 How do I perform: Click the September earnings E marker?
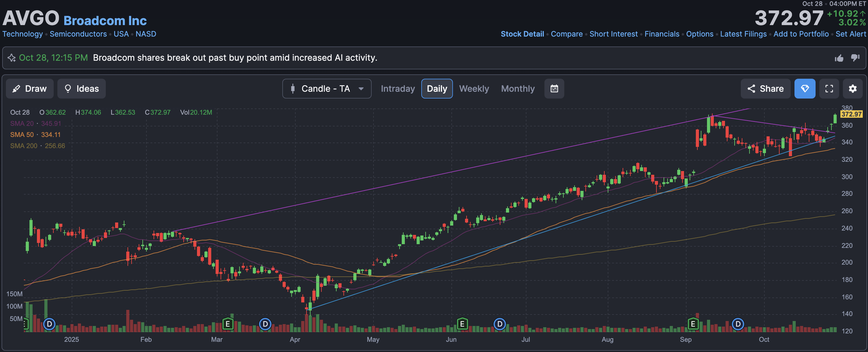pos(693,324)
